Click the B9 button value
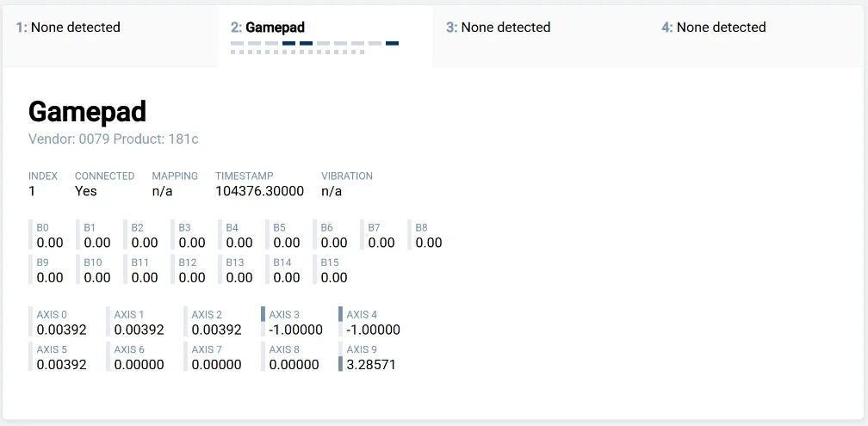The image size is (868, 426). 50,278
